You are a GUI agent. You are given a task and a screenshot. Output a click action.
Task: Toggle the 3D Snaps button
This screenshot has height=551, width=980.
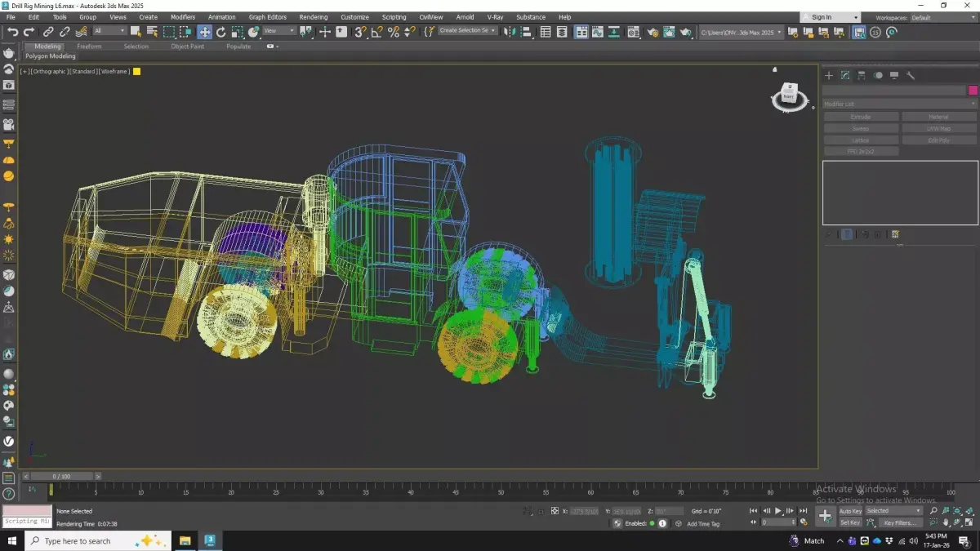(360, 32)
